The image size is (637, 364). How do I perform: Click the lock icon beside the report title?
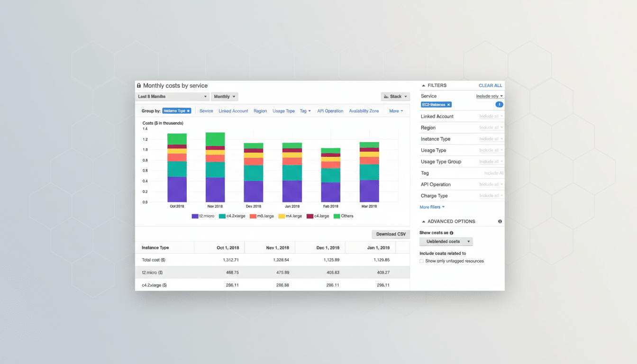click(x=139, y=86)
